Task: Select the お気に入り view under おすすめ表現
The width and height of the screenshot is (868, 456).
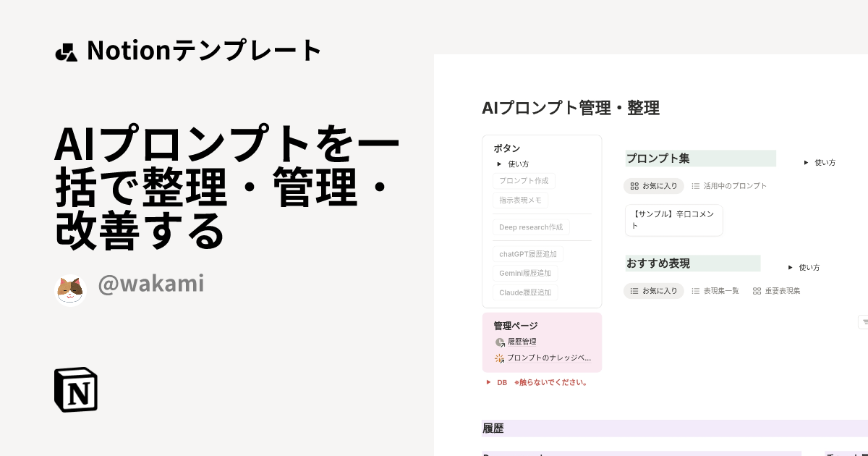Action: pyautogui.click(x=653, y=291)
